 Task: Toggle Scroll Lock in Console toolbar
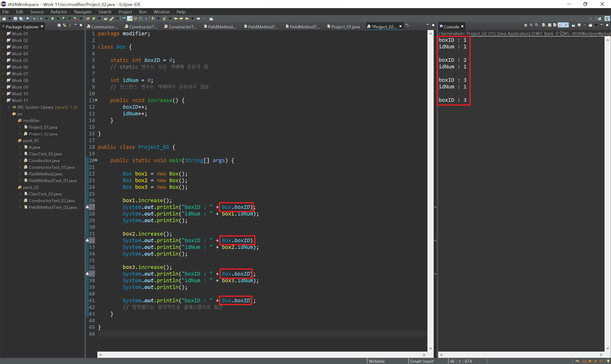[x=550, y=25]
